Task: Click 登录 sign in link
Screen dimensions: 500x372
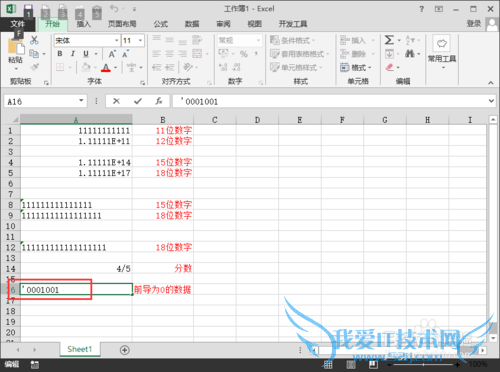Action: pos(474,24)
